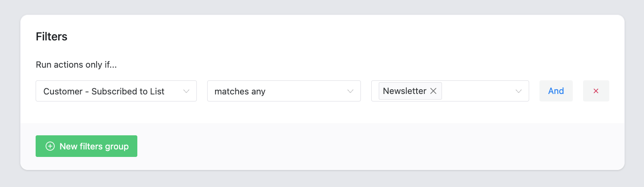Click the gray footer strip beside New filters group
This screenshot has height=187, width=644.
coord(375,146)
